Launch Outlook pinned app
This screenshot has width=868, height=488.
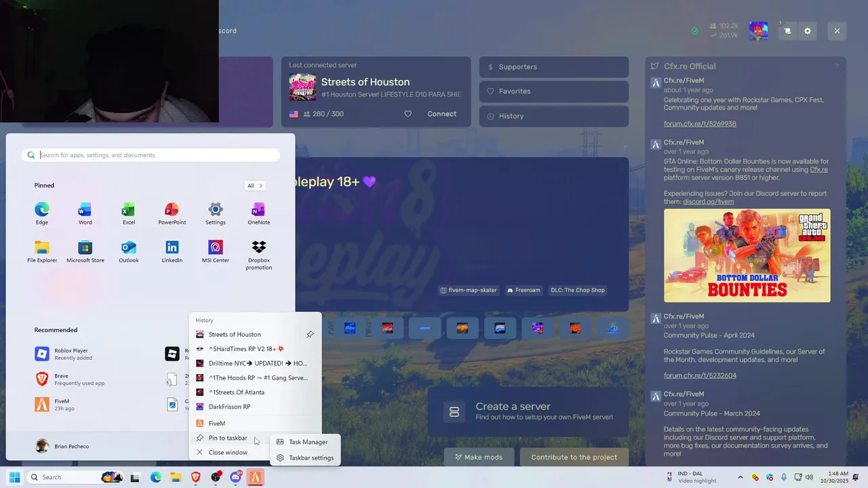129,251
